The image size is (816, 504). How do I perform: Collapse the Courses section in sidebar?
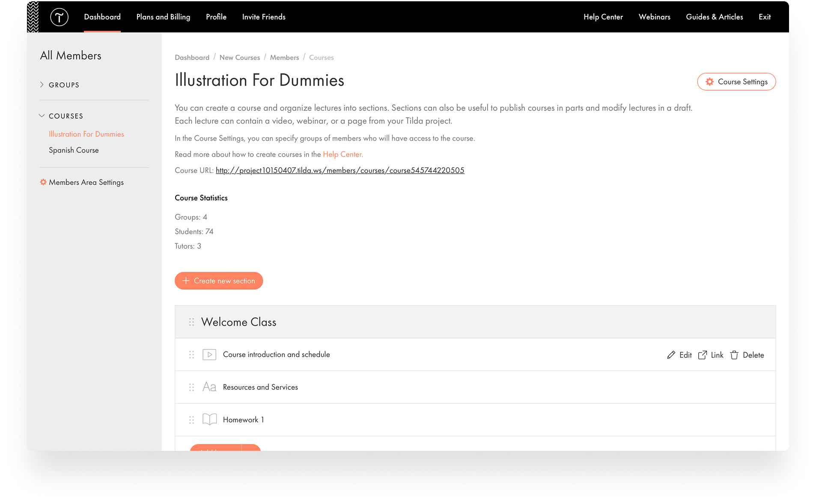pyautogui.click(x=42, y=116)
